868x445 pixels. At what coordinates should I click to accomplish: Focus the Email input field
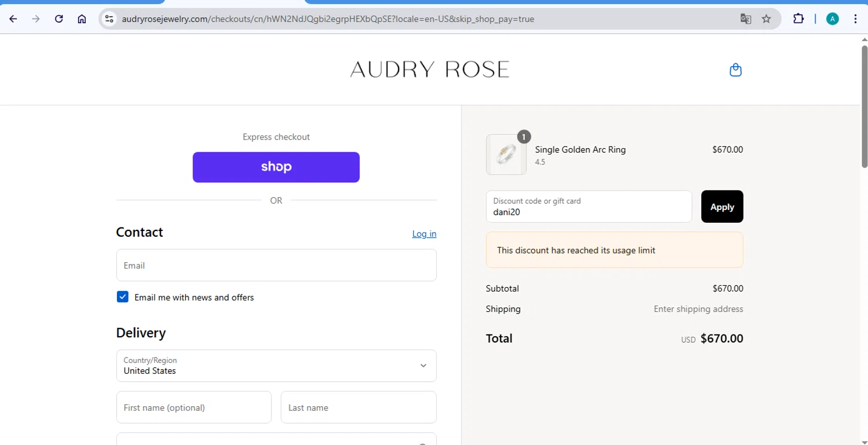tap(276, 265)
